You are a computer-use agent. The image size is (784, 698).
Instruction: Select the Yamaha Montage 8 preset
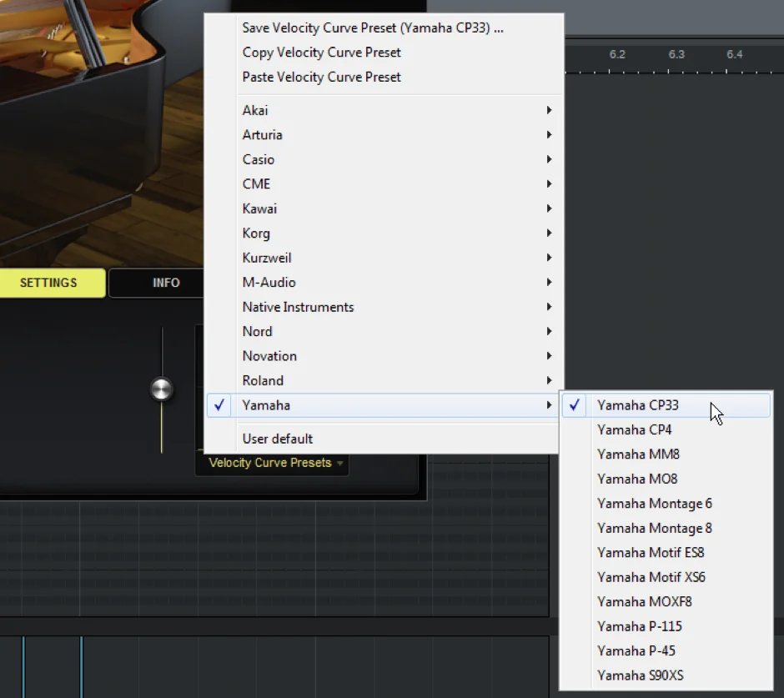click(x=666, y=528)
